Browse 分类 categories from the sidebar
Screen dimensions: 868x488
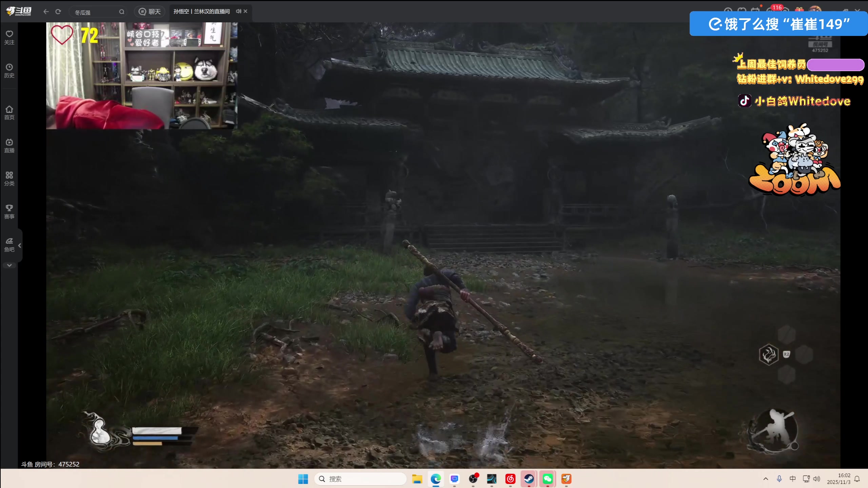9,178
